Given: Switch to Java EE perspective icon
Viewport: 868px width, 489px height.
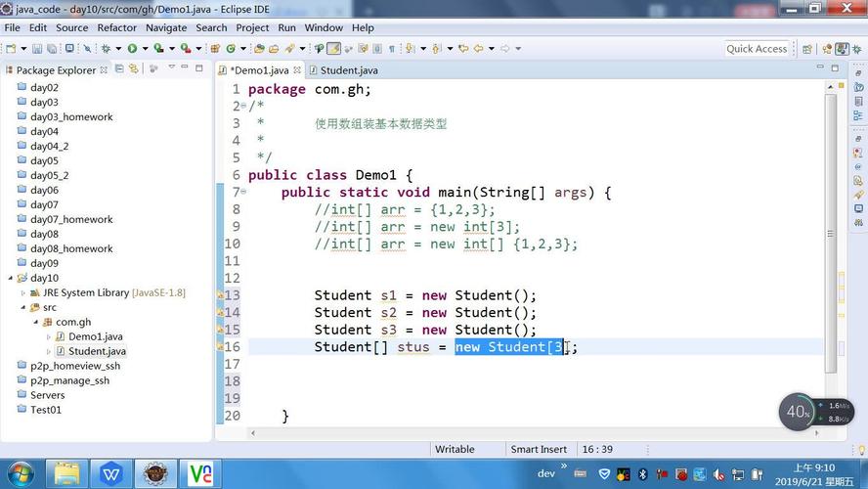Looking at the screenshot, I should pos(827,49).
